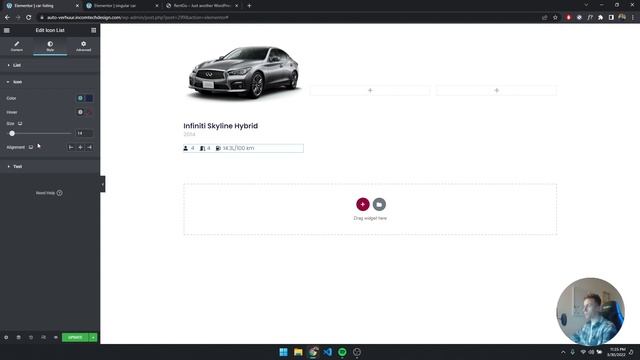
Task: Switch to the Content tab
Action: pyautogui.click(x=17, y=46)
